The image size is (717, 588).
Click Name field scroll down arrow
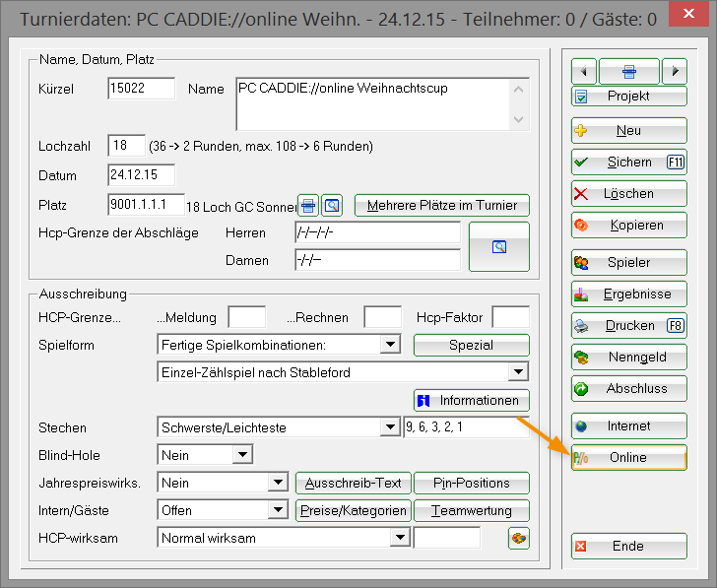tap(518, 119)
